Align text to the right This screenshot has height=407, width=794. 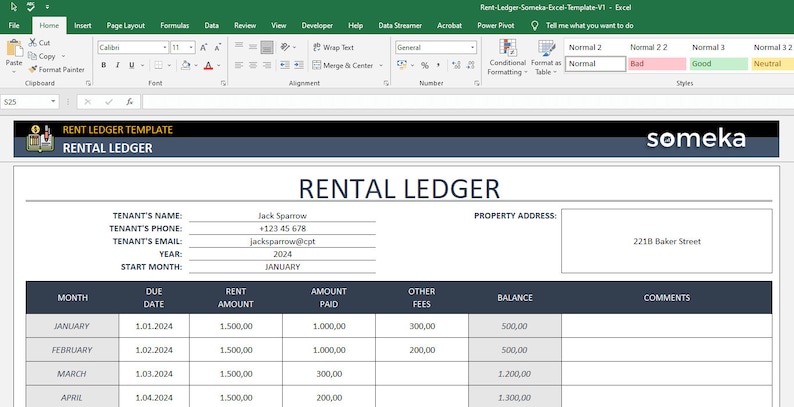(x=266, y=65)
